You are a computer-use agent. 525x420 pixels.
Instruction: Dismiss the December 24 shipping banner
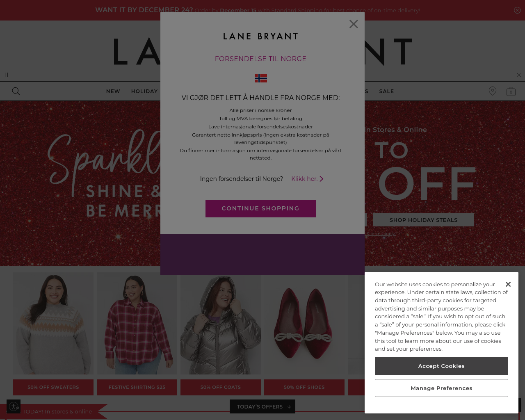(517, 10)
